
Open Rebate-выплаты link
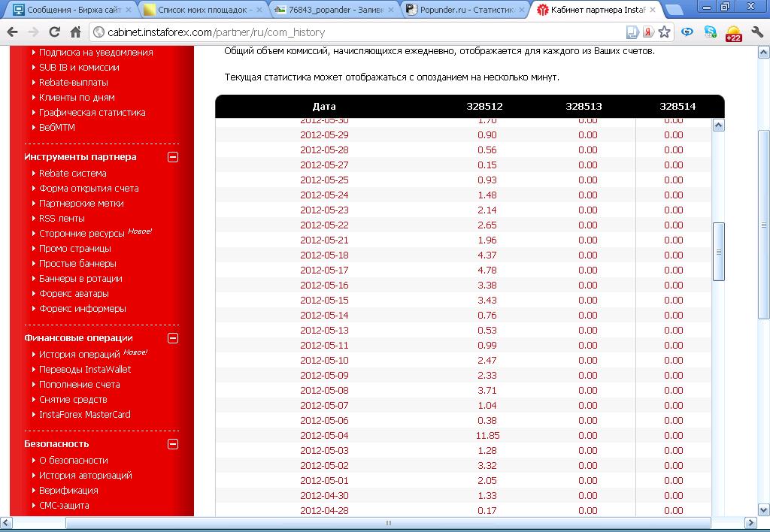(74, 83)
